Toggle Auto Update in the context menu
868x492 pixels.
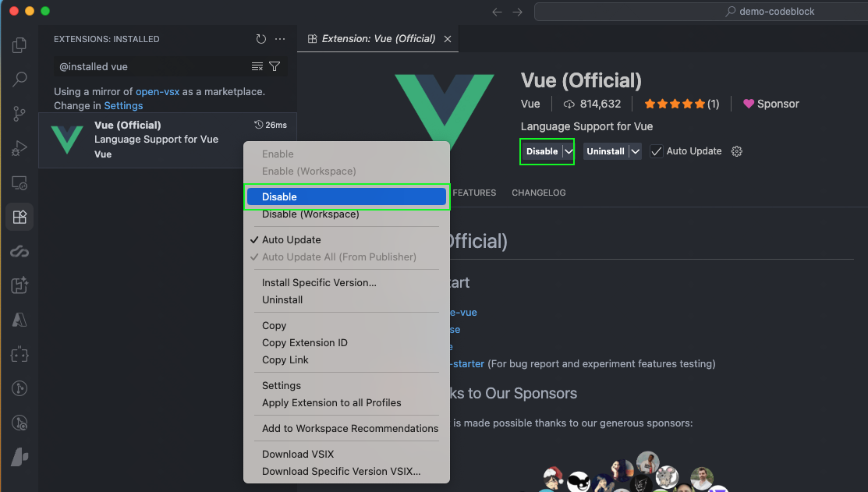click(291, 239)
